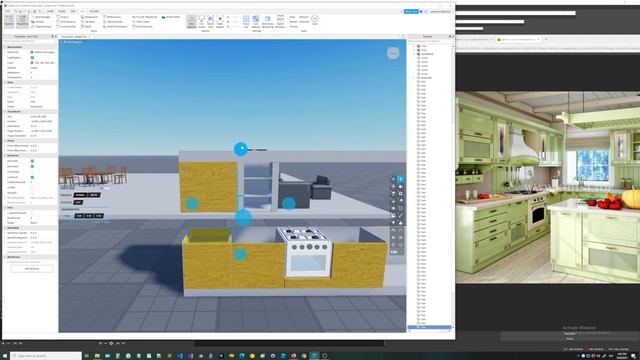Open the Windows Start menu
This screenshot has height=360, width=640.
(4, 356)
